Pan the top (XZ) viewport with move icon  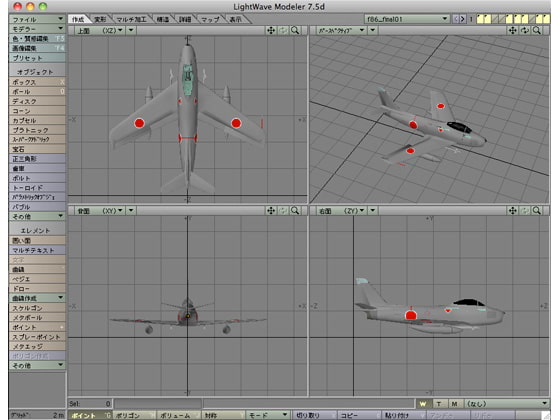coord(271,30)
